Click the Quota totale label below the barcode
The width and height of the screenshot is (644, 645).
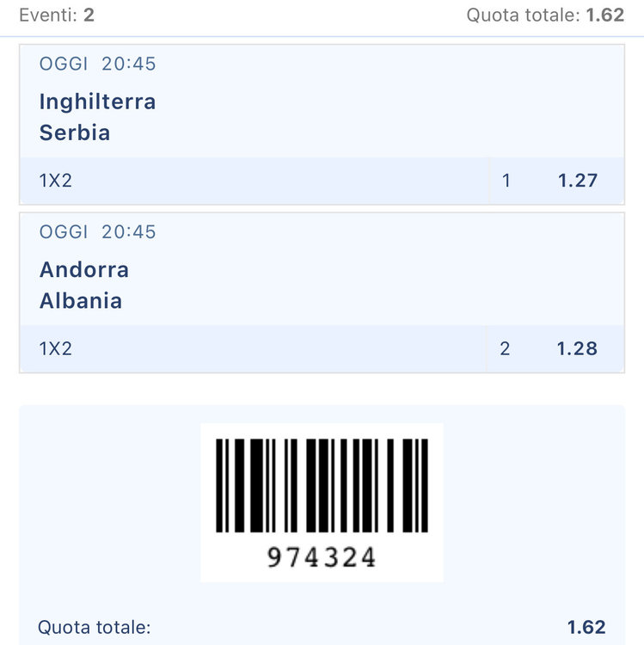[95, 627]
